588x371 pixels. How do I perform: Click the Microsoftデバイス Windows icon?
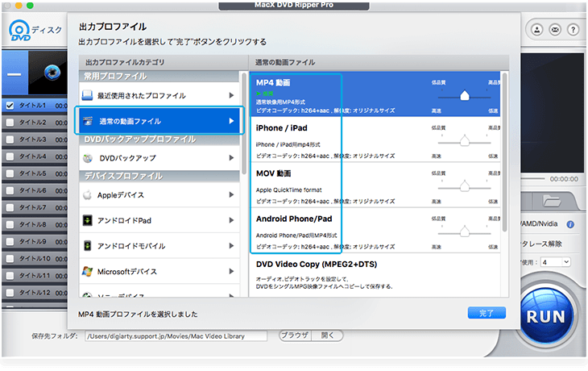(x=88, y=271)
